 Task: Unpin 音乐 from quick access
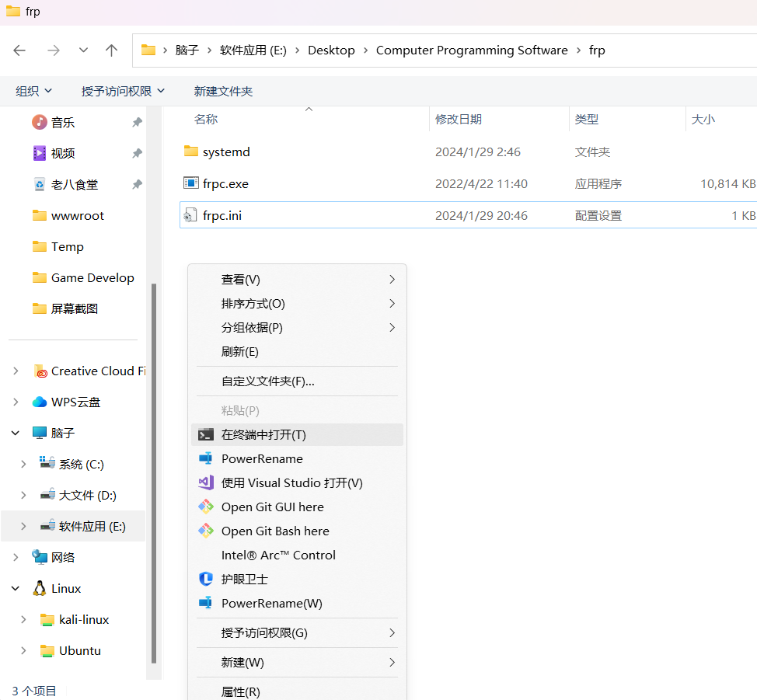(137, 122)
